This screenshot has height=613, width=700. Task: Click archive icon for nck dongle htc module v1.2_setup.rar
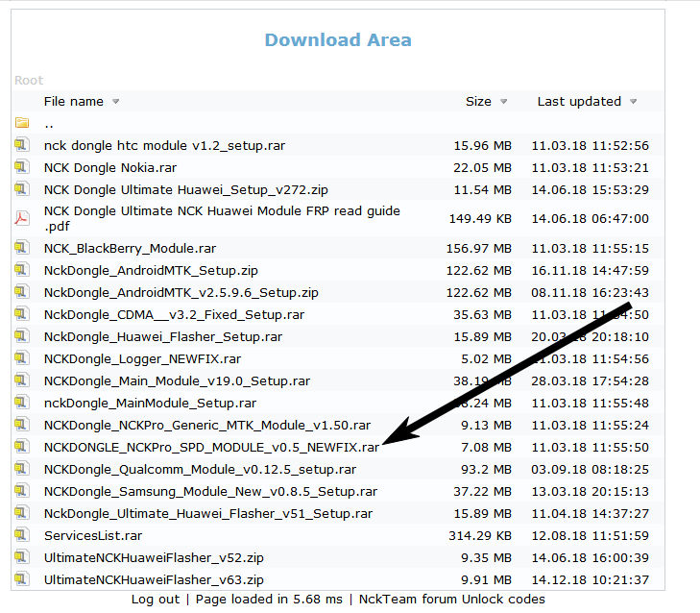pyautogui.click(x=22, y=144)
